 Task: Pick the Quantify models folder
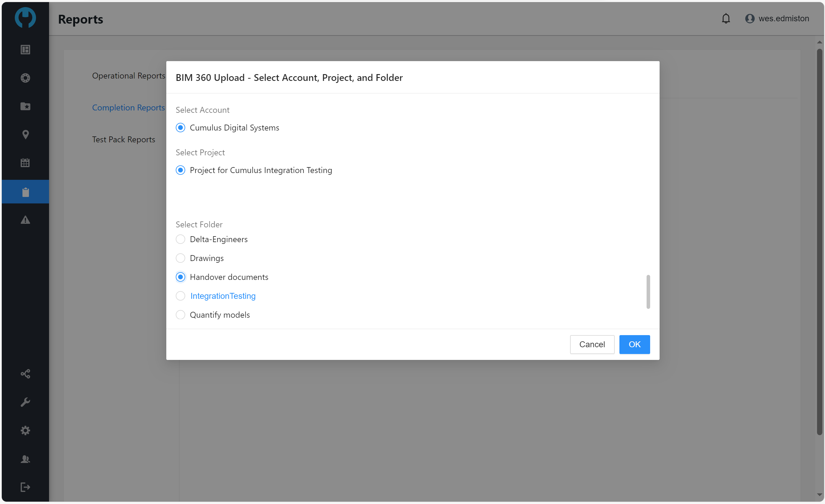point(180,315)
